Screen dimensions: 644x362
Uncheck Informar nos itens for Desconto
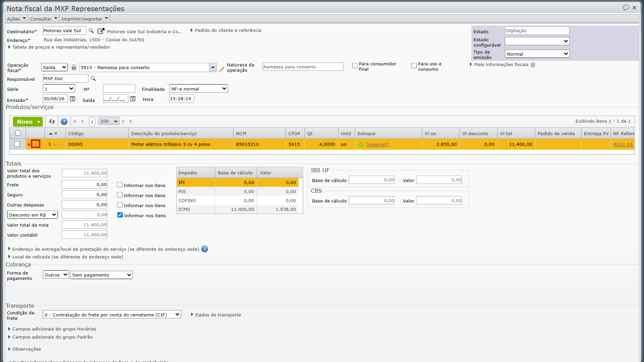pyautogui.click(x=120, y=215)
